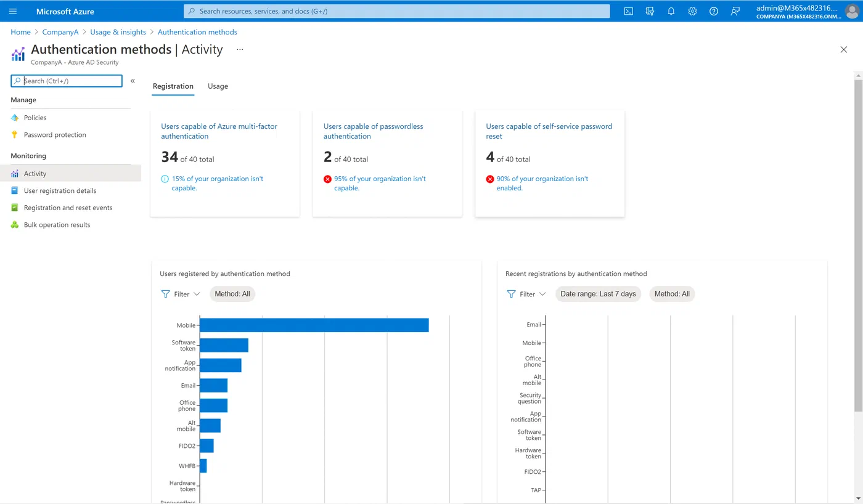Click the search magnifier in the top search bar
863x504 pixels.
[x=192, y=11]
